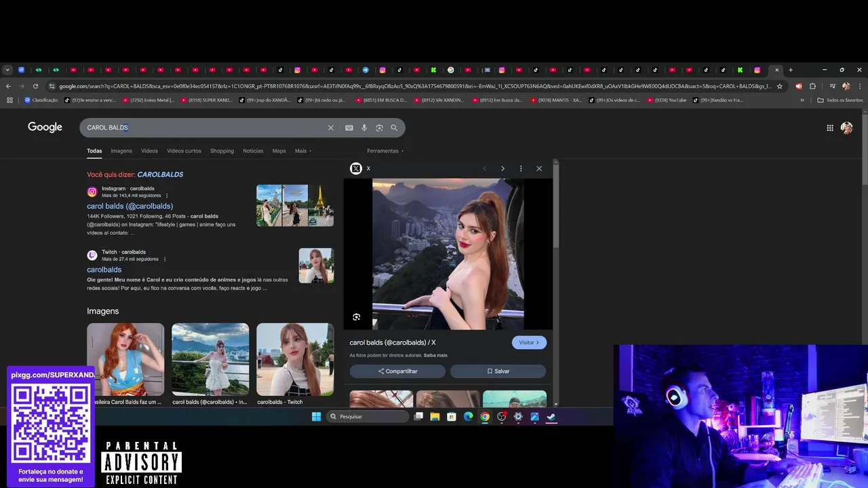Expand overflow bookmarks chevron
The image size is (868, 488).
point(802,100)
